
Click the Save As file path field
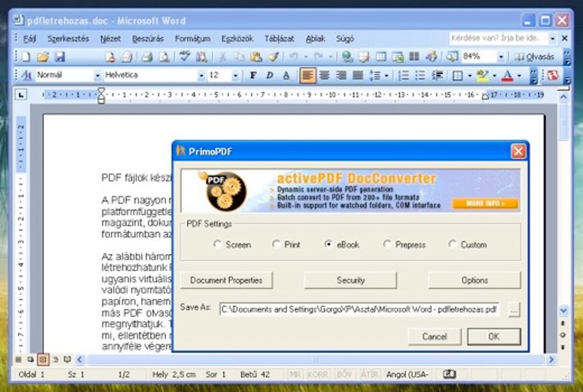360,309
